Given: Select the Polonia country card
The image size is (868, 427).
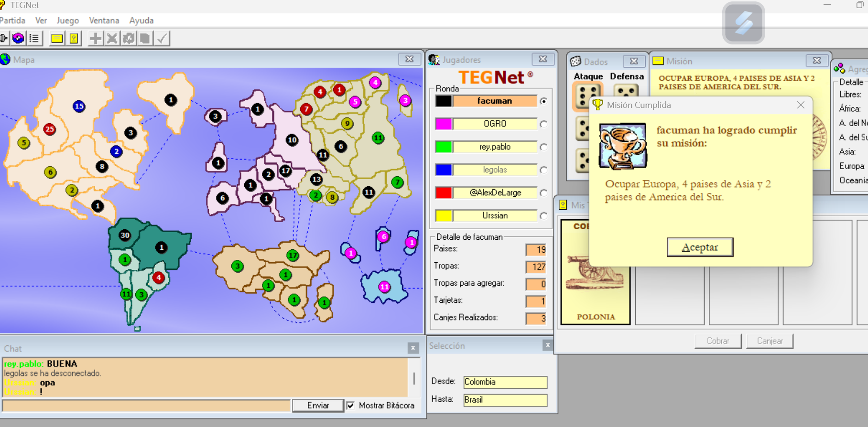Looking at the screenshot, I should tap(596, 272).
